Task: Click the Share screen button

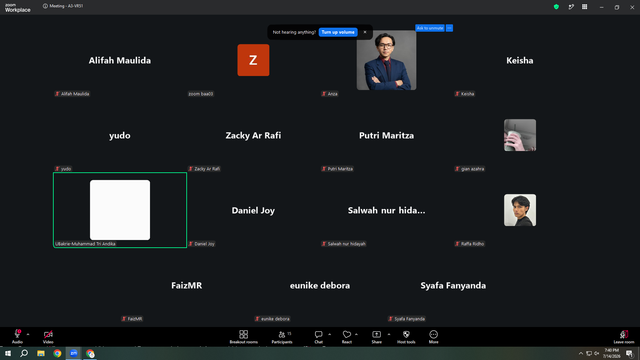Action: click(x=376, y=337)
